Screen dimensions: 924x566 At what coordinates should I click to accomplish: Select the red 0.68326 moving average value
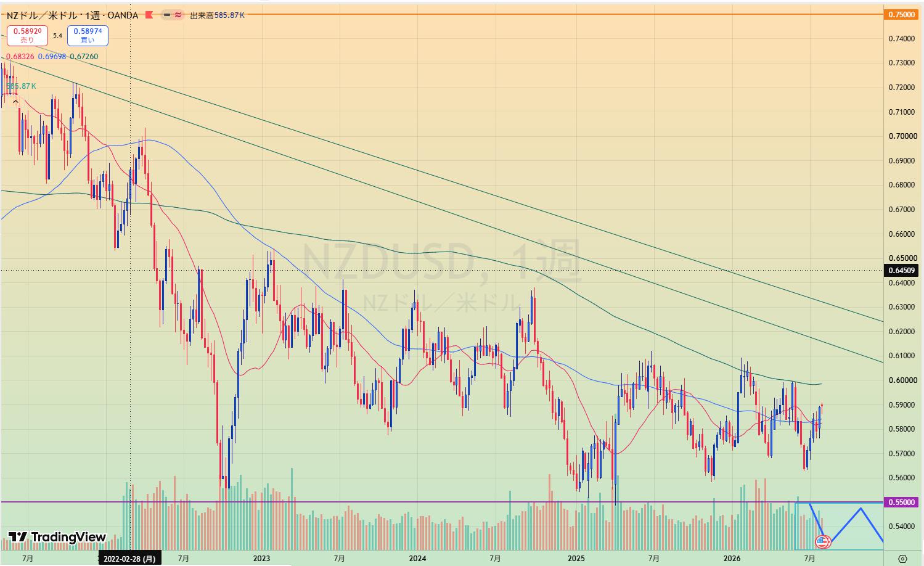pyautogui.click(x=20, y=57)
